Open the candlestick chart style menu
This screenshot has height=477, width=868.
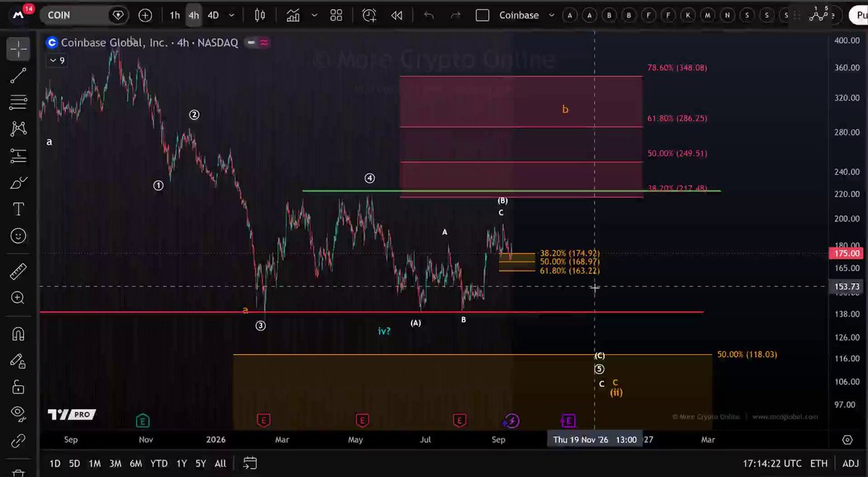260,15
